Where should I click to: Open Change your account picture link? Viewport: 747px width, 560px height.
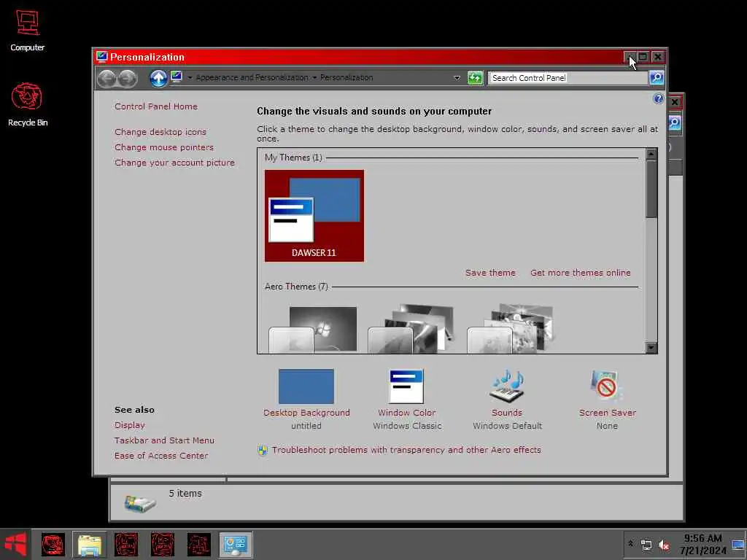tap(174, 163)
